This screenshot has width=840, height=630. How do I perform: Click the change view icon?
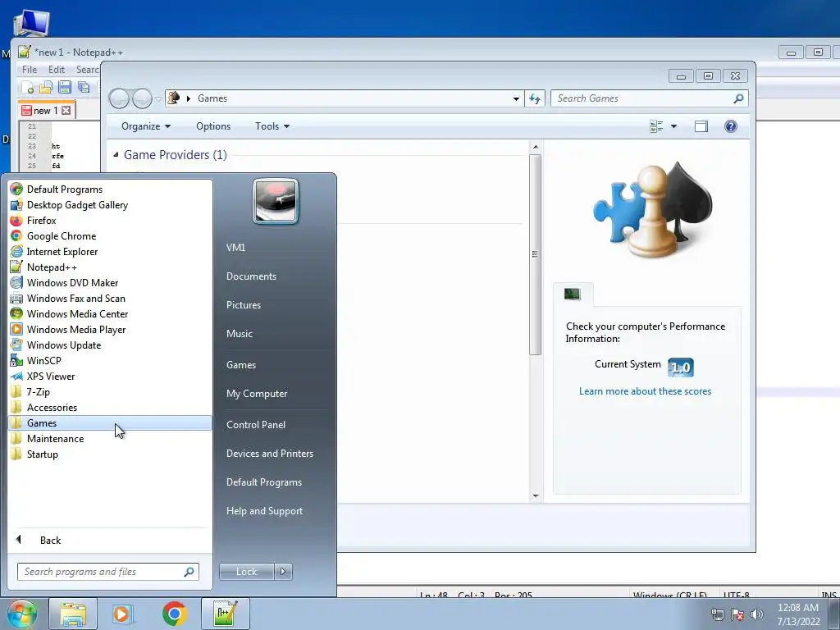tap(656, 126)
